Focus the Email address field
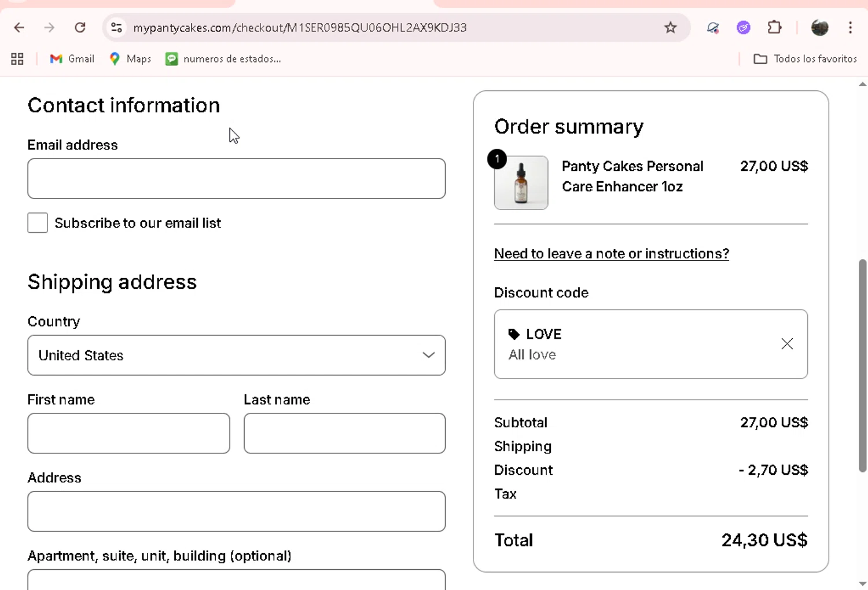 pos(236,178)
